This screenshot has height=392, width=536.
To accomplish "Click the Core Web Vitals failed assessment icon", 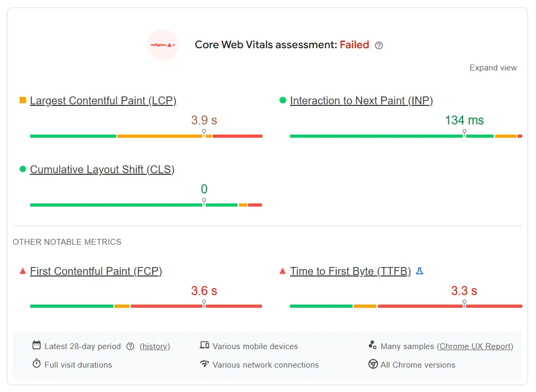I will pyautogui.click(x=162, y=45).
